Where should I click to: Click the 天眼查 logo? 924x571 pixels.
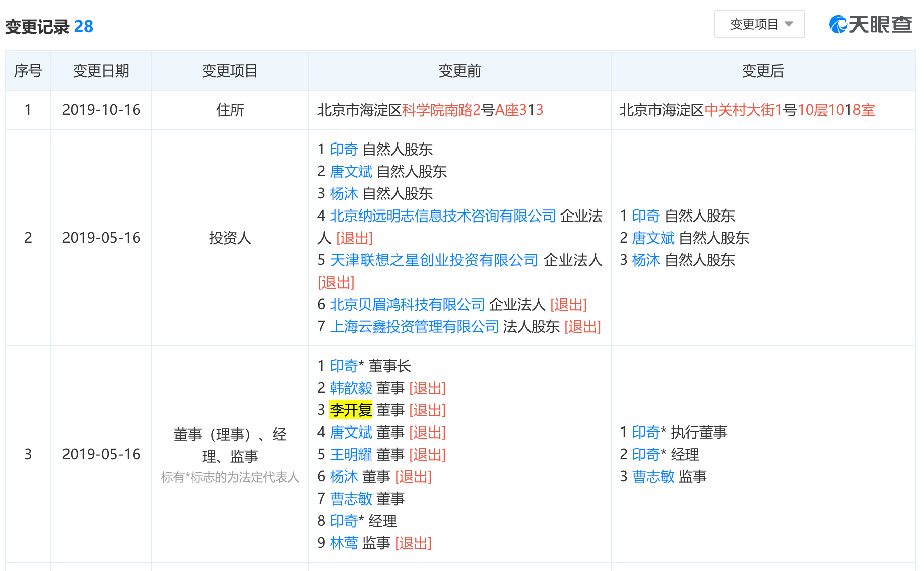click(871, 24)
